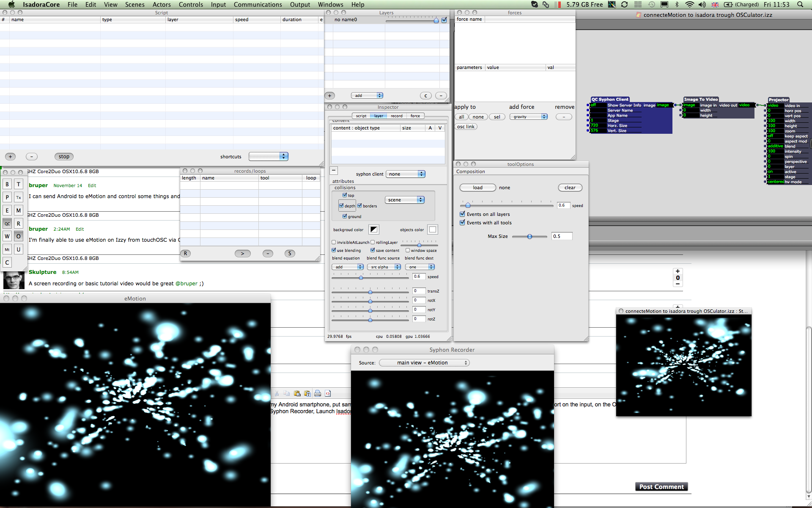Click the QC Syphon Client node icon
This screenshot has height=508, width=812.
[x=613, y=99]
